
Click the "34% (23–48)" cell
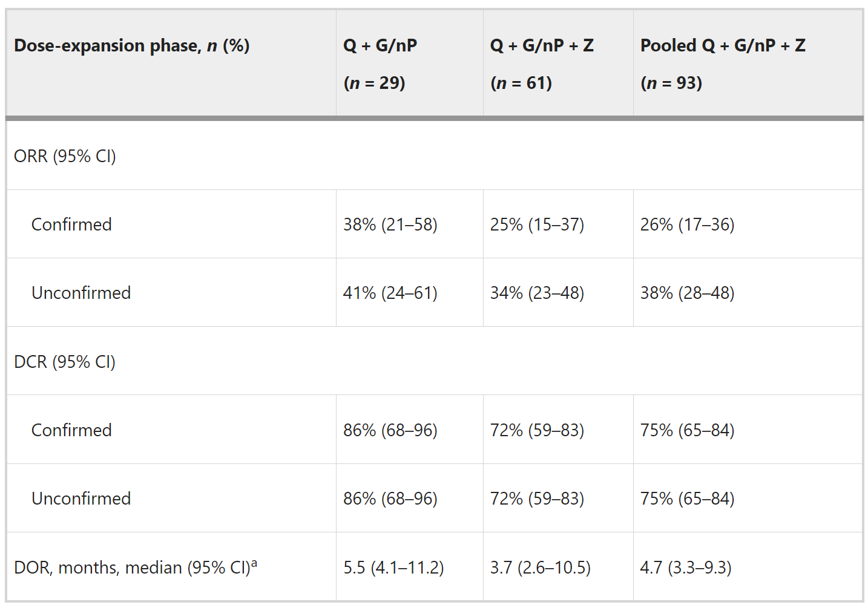click(x=537, y=293)
